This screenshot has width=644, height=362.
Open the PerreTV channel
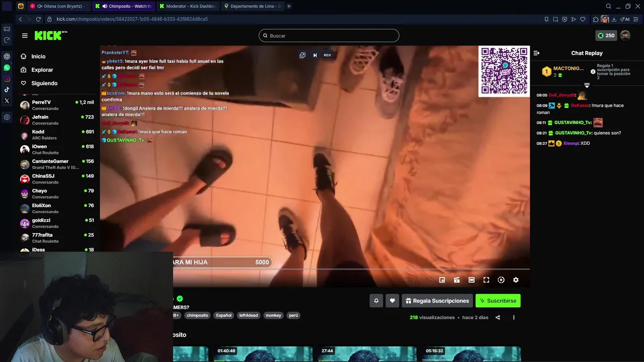coord(57,105)
